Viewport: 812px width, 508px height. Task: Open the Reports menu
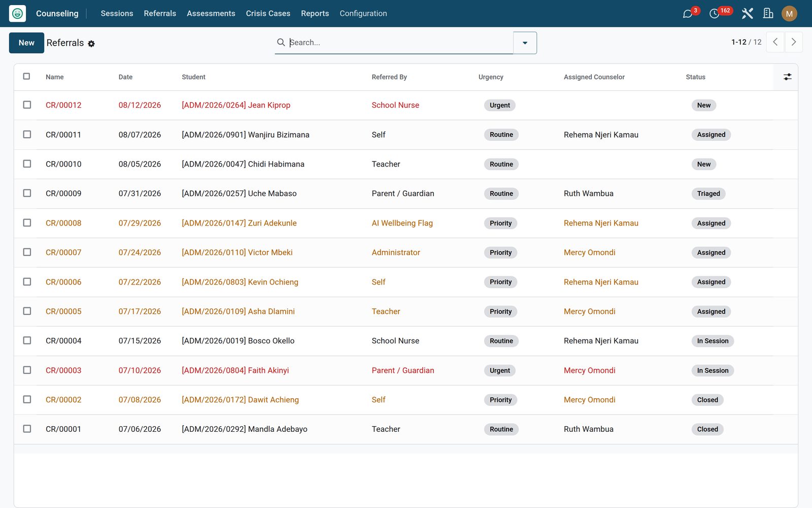point(315,14)
